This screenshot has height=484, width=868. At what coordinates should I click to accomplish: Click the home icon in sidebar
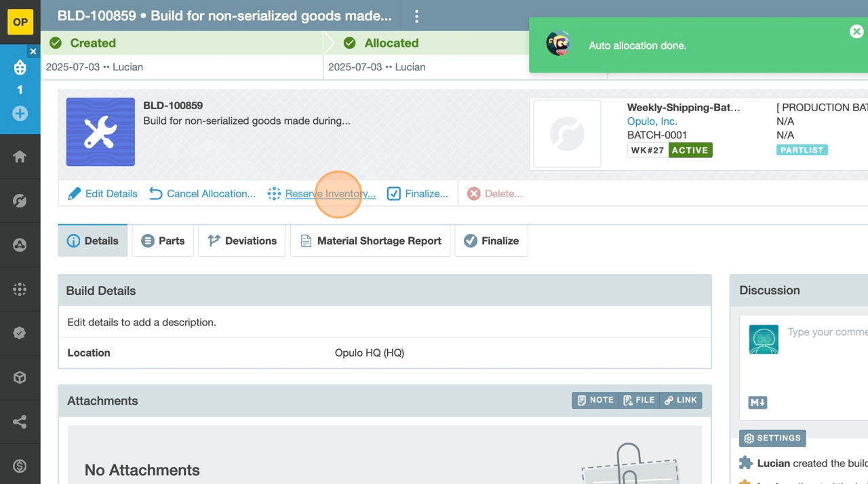[x=20, y=157]
